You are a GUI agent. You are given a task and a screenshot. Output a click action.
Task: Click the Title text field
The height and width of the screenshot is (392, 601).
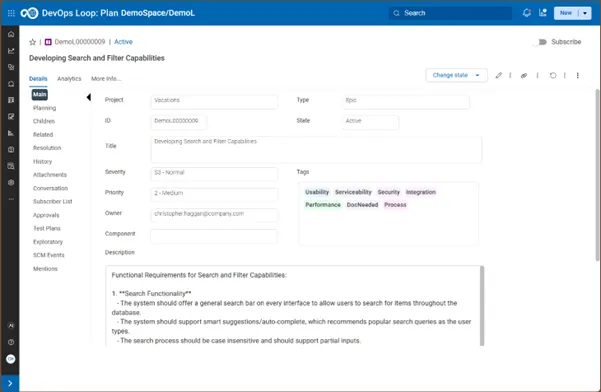[316, 149]
